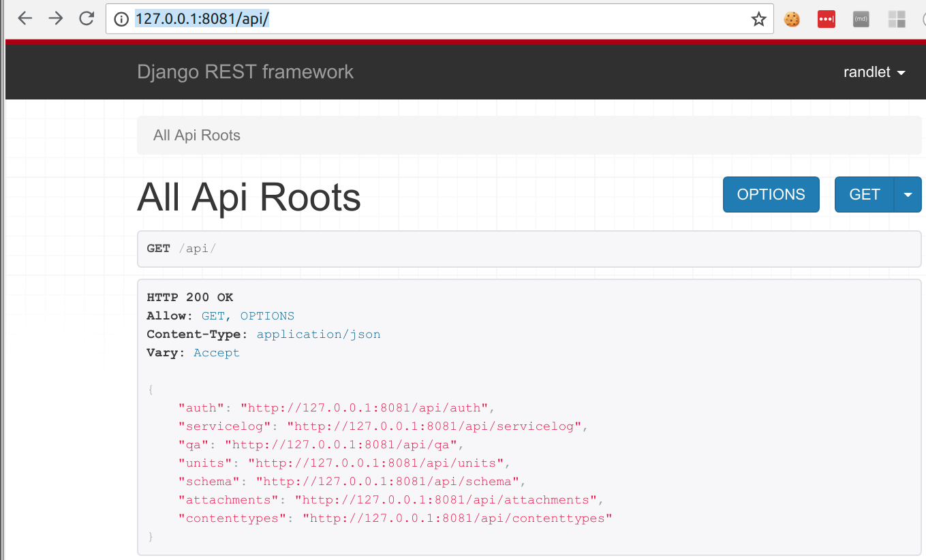This screenshot has height=560, width=926.
Task: Open the red password manager extension
Action: 827,20
